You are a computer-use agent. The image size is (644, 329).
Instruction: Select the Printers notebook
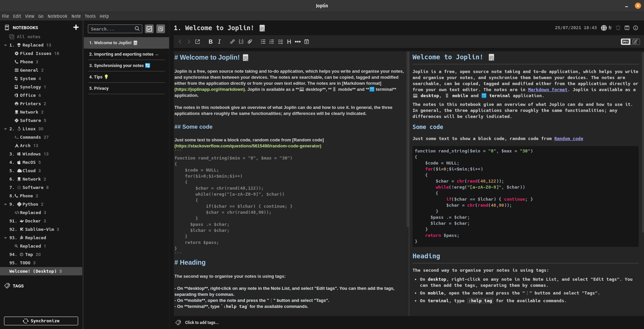(41, 104)
